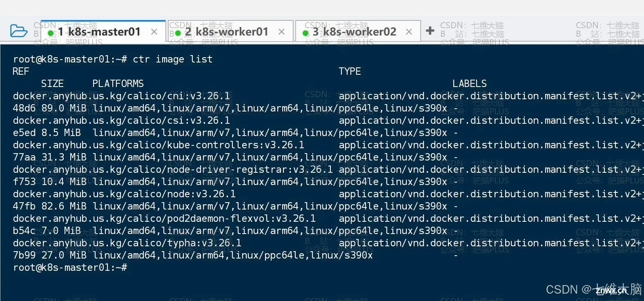Click the SIZE column header
Image resolution: width=644 pixels, height=301 pixels.
click(x=53, y=84)
